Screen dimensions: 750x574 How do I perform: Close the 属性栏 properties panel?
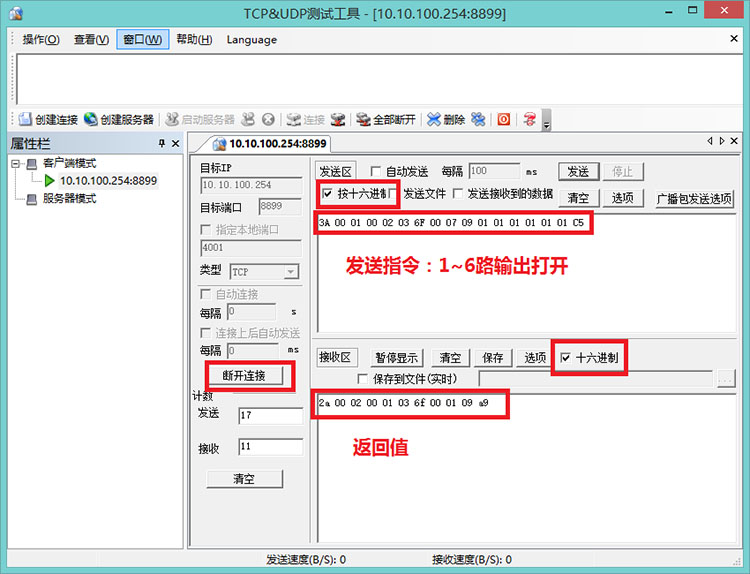click(176, 143)
